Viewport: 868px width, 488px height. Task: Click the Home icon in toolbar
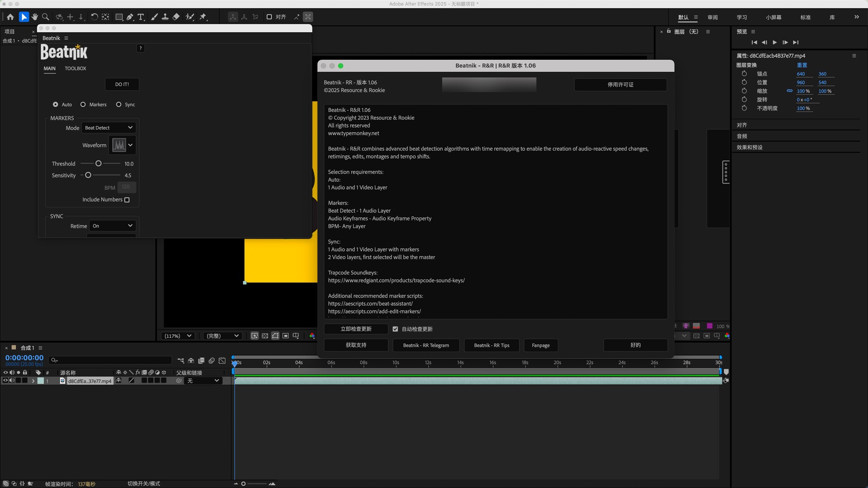pyautogui.click(x=10, y=17)
